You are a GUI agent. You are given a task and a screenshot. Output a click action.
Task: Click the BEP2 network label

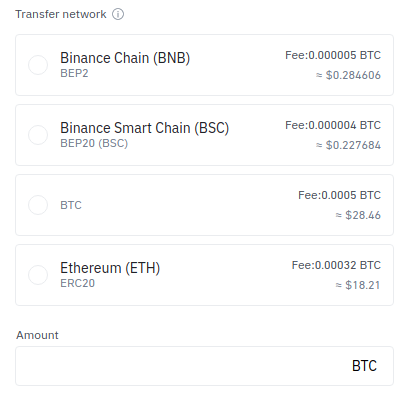coord(74,73)
